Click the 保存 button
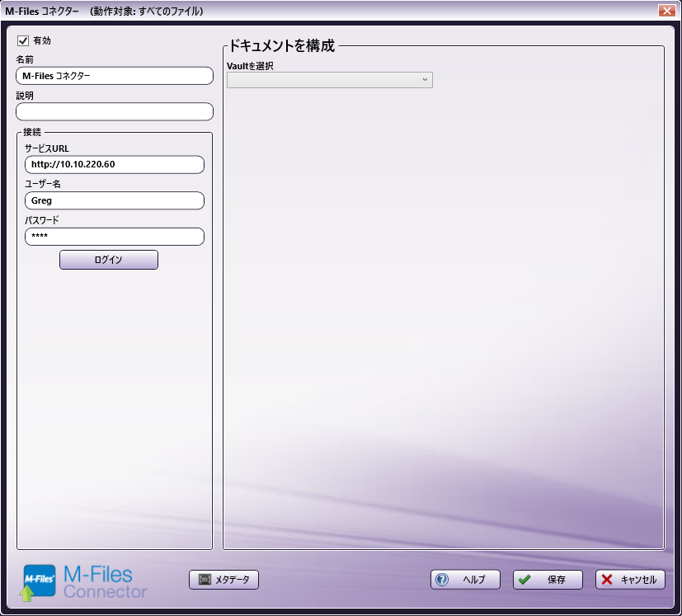 pyautogui.click(x=548, y=580)
